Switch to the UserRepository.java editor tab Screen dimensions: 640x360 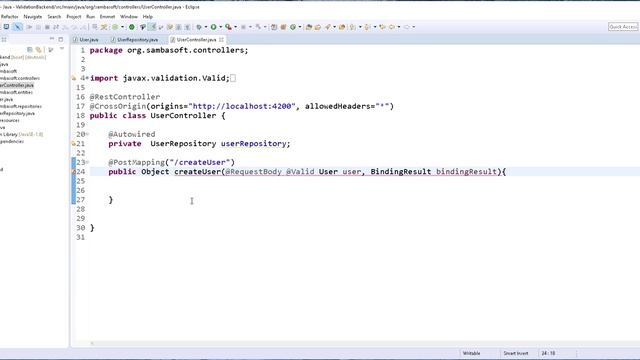(x=135, y=40)
